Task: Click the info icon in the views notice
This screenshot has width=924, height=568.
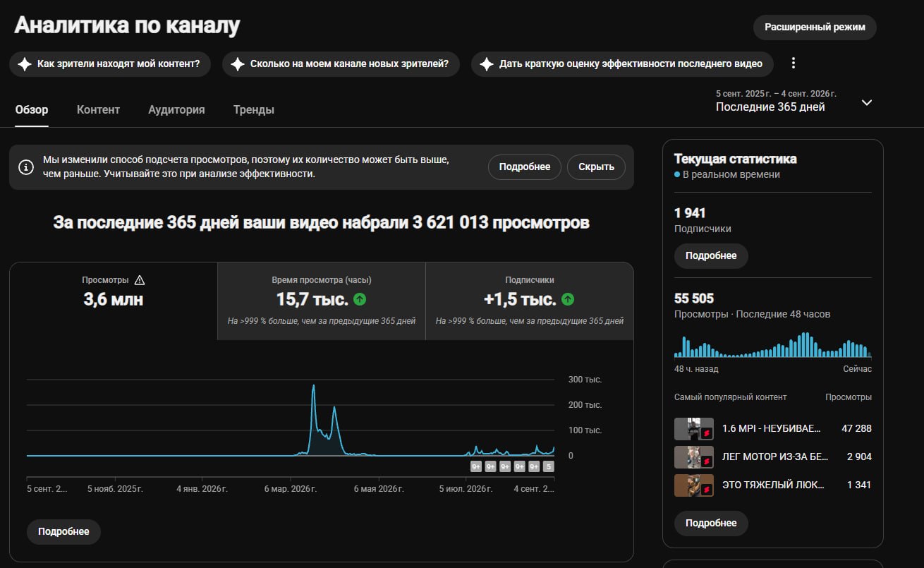Action: coord(26,167)
